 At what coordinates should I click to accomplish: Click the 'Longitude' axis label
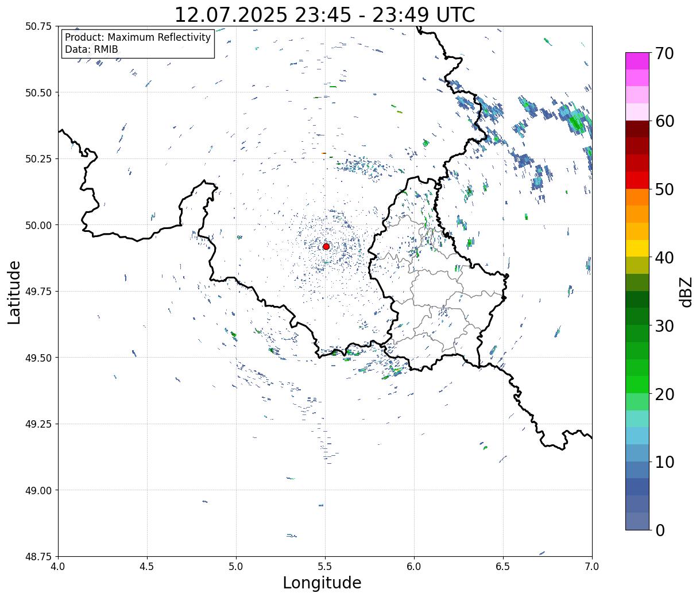coord(322,583)
